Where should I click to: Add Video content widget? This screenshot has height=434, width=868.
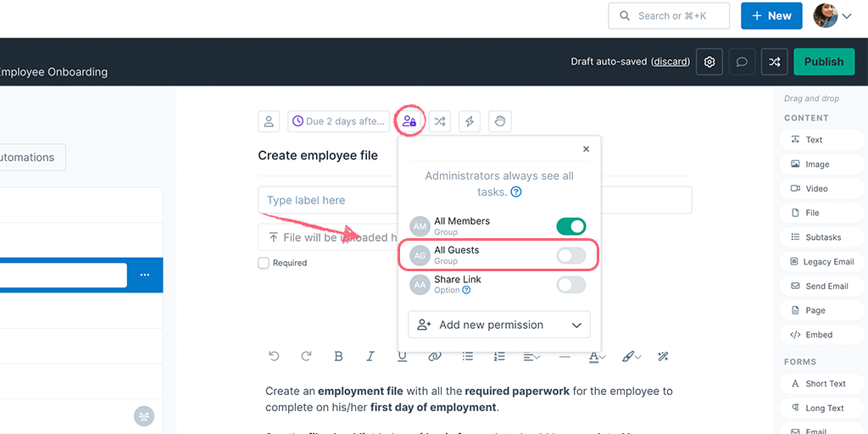823,188
